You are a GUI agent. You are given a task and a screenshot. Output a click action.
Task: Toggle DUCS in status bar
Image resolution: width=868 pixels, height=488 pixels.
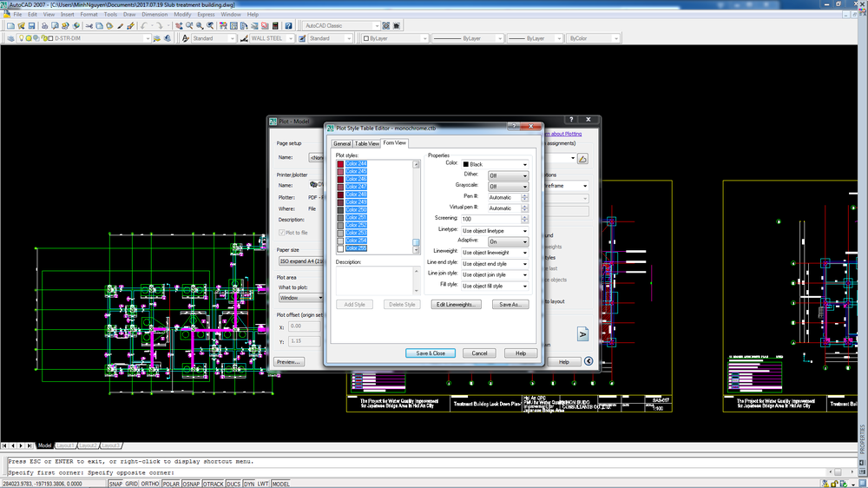pyautogui.click(x=233, y=484)
